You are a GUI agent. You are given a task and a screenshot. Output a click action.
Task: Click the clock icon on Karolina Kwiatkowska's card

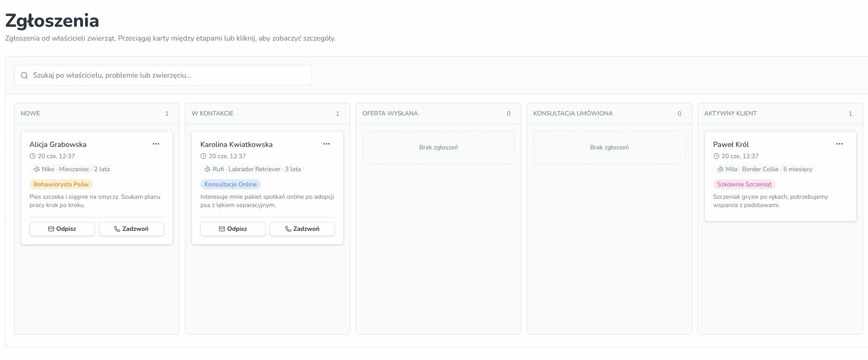coord(203,156)
